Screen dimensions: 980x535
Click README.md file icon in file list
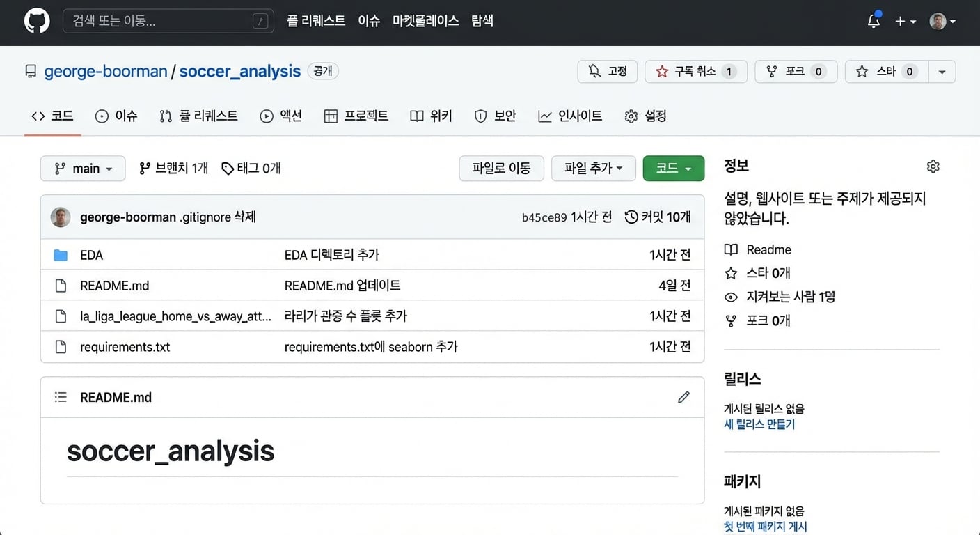61,286
